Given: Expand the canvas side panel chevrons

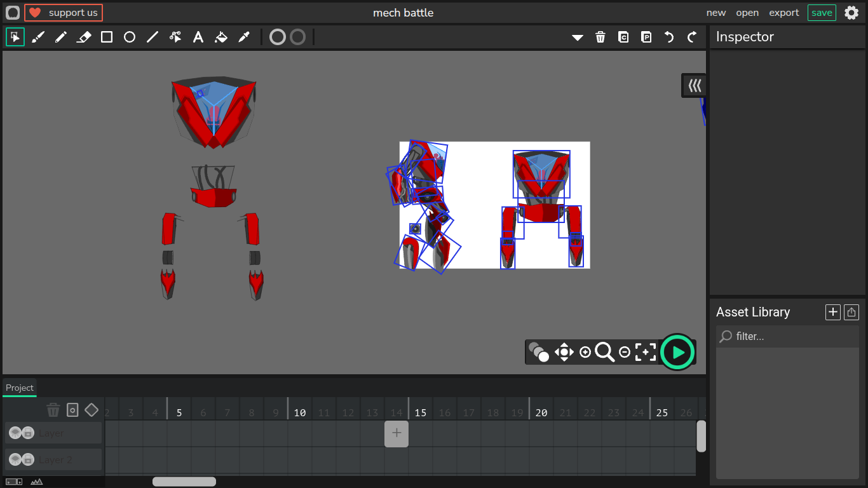Looking at the screenshot, I should 695,85.
